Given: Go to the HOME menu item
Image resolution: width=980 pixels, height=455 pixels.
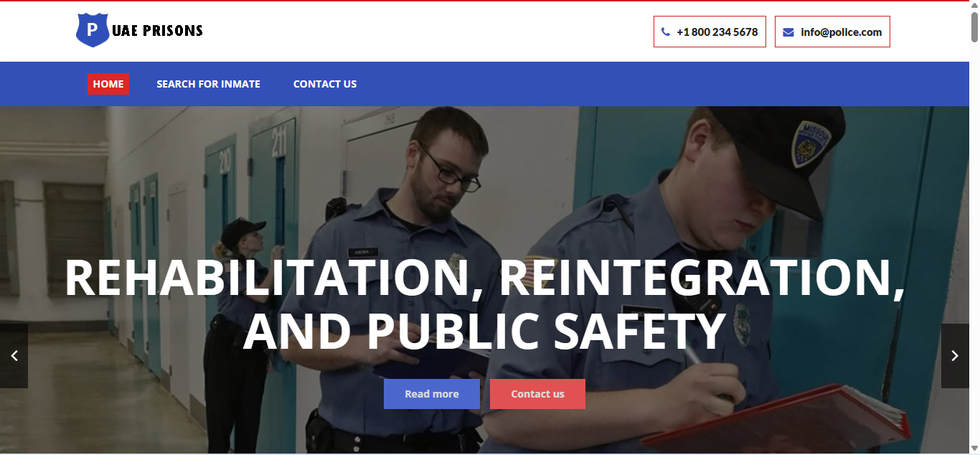Looking at the screenshot, I should point(108,84).
